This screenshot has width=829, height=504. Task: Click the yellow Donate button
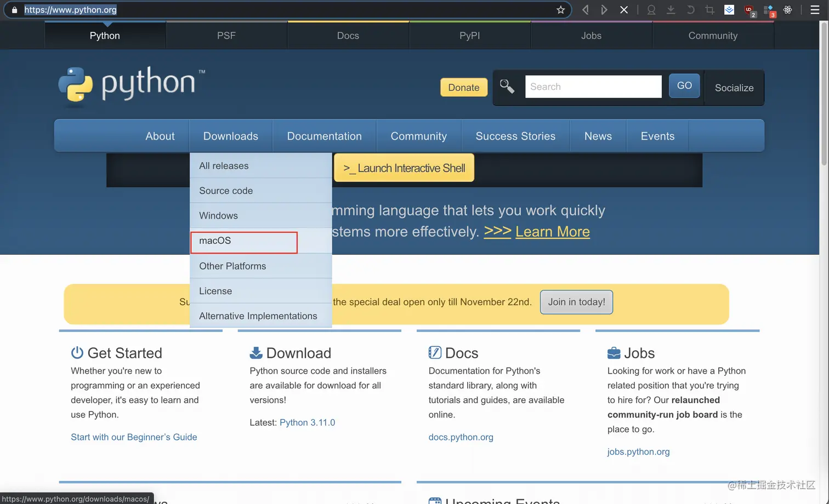click(464, 88)
